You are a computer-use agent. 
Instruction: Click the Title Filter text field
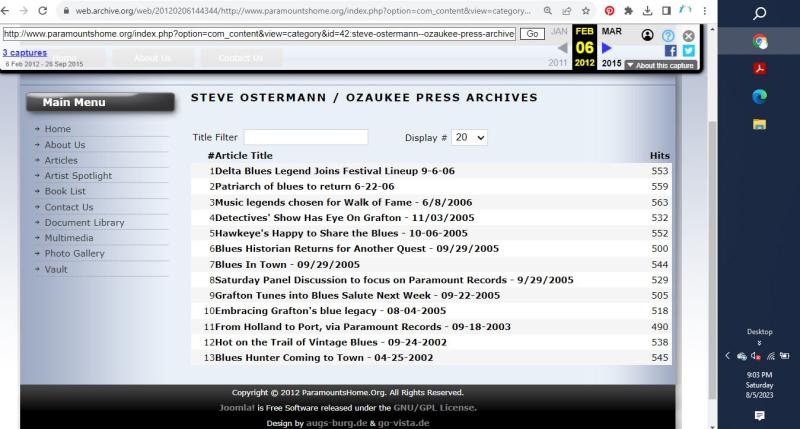tap(306, 137)
